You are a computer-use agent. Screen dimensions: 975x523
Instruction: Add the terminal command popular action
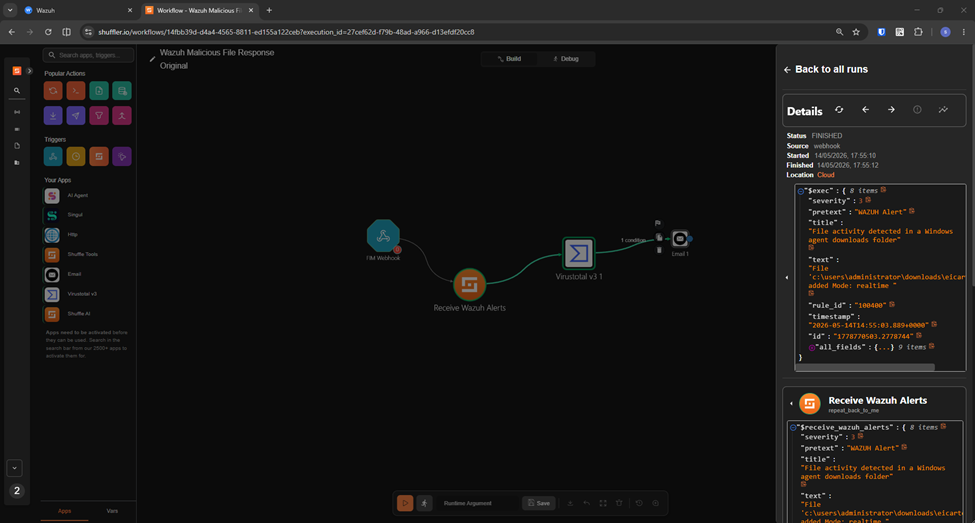(x=76, y=91)
